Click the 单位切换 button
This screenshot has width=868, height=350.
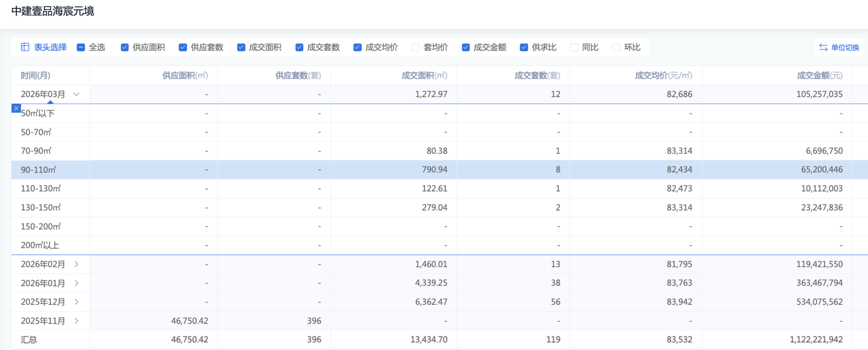click(844, 48)
